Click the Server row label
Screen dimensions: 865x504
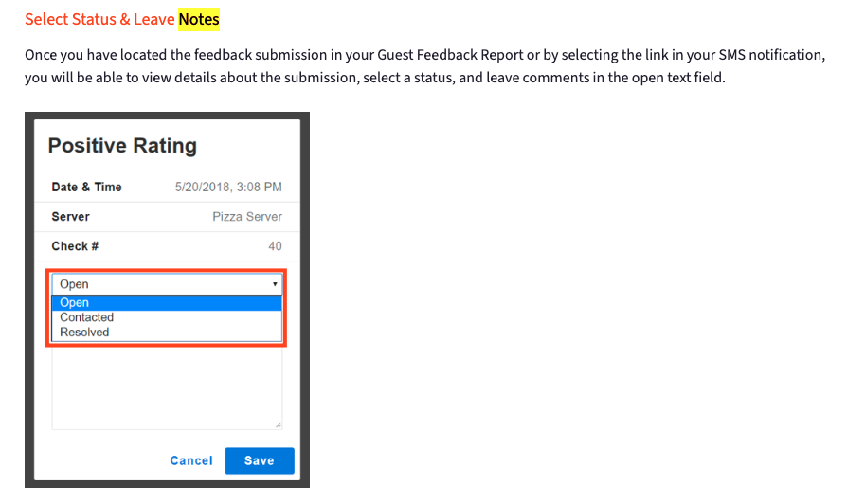[x=70, y=216]
